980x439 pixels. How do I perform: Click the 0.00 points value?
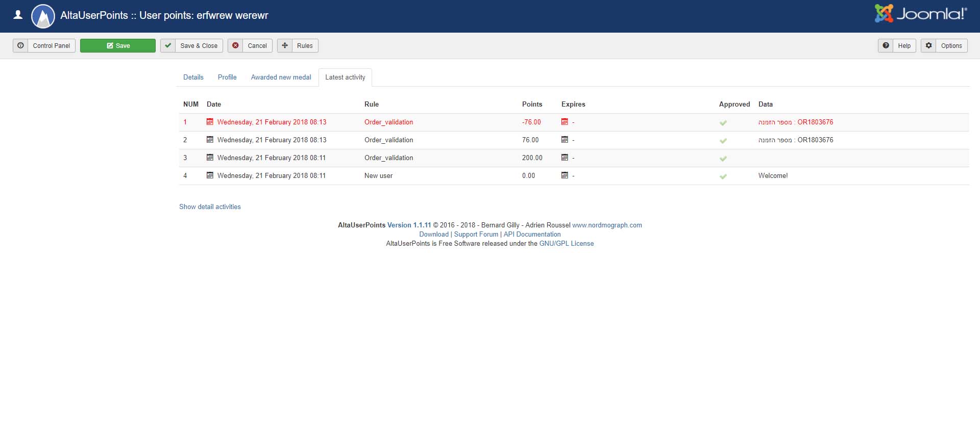coord(529,175)
